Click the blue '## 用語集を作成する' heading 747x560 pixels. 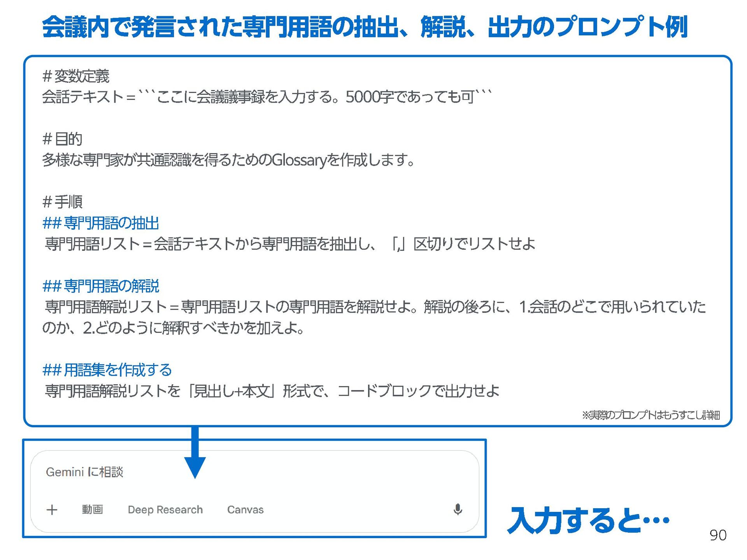point(107,370)
